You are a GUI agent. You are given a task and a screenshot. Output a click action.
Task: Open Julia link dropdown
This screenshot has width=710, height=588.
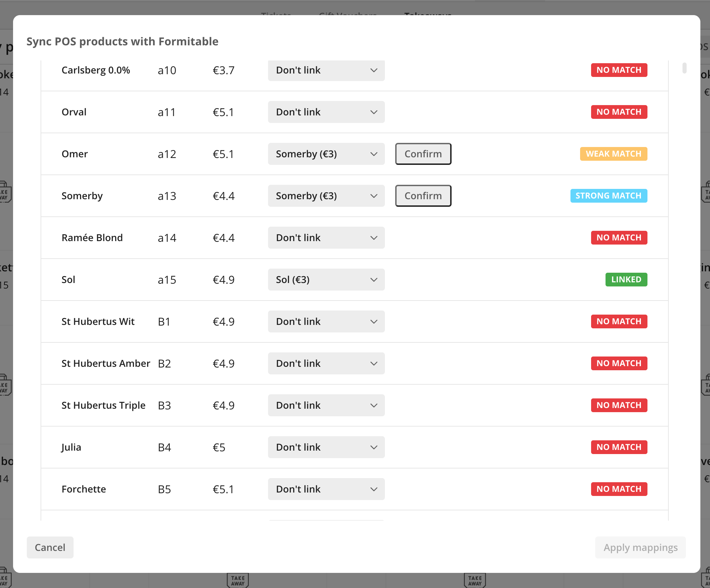pyautogui.click(x=326, y=447)
